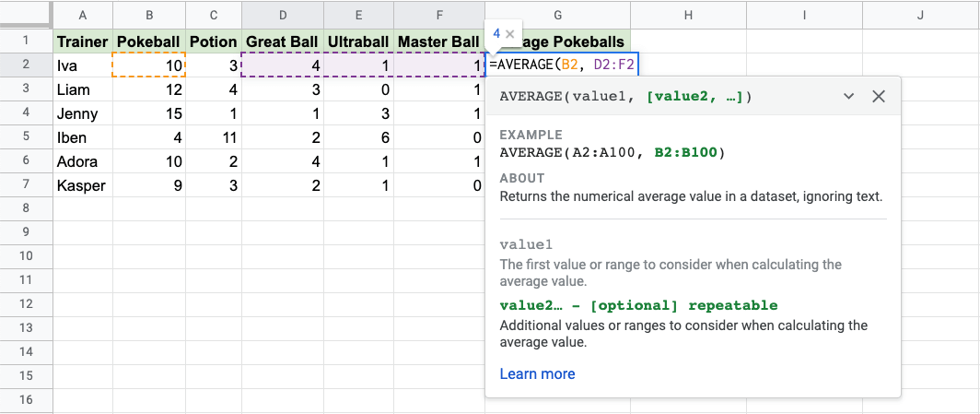This screenshot has height=414, width=980.
Task: Select cell with trainer name Kasper
Action: [x=82, y=185]
